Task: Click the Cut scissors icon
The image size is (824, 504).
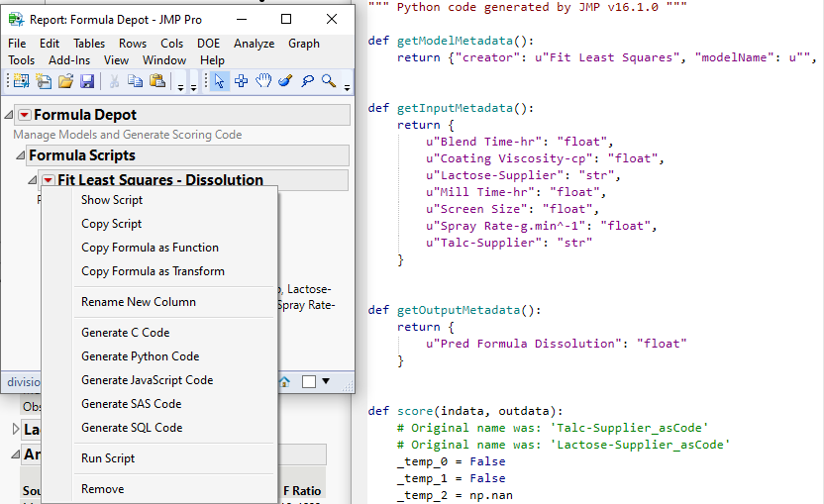Action: (x=114, y=81)
